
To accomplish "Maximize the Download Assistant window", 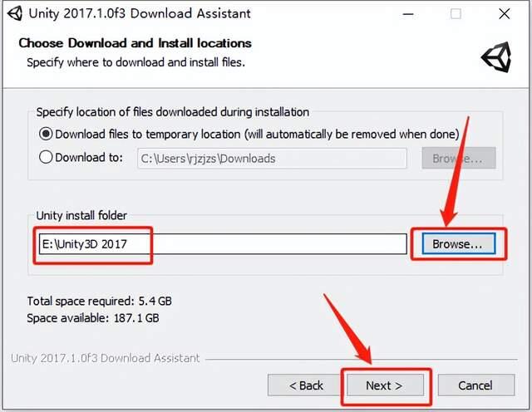I will [456, 13].
